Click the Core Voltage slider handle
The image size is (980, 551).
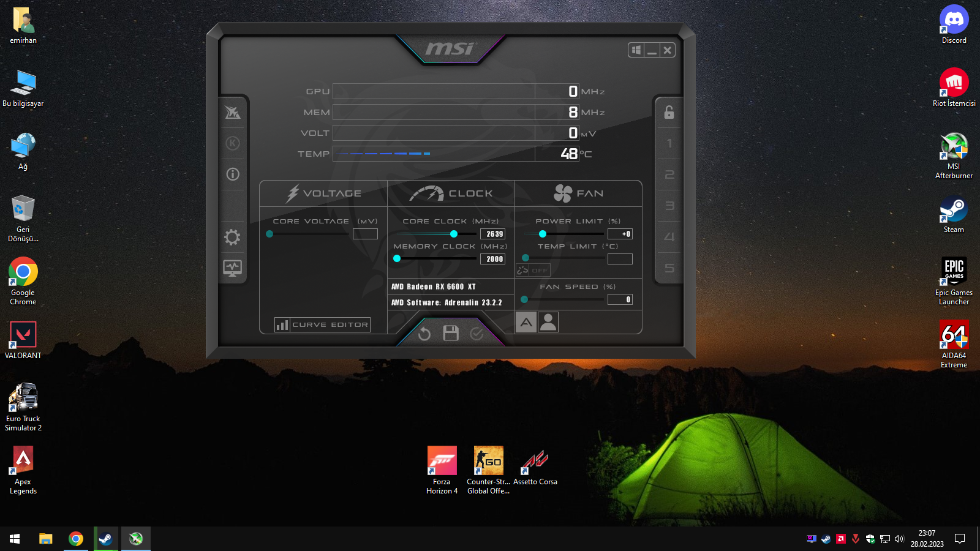[x=269, y=234]
